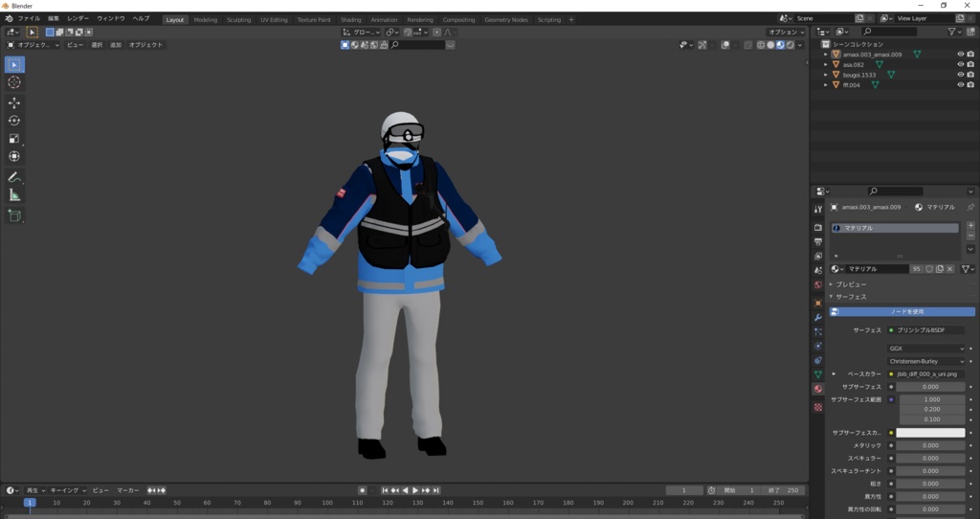Play the animation in timeline
This screenshot has height=519, width=980.
point(415,491)
